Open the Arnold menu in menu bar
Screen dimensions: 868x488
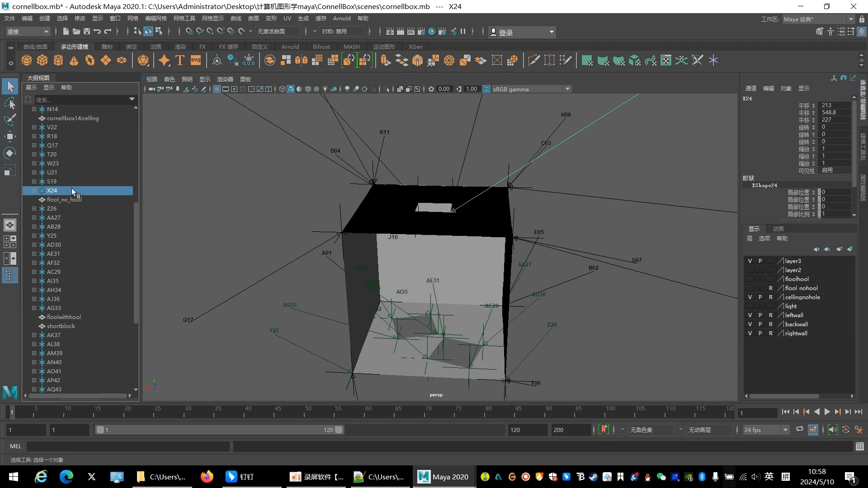point(342,19)
